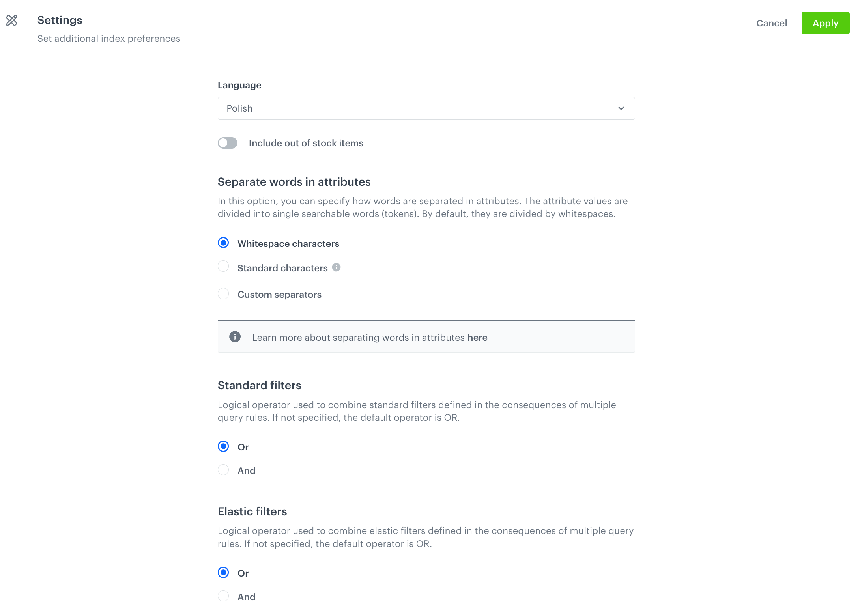Change language from Polish
The height and width of the screenshot is (616, 860).
(x=426, y=108)
